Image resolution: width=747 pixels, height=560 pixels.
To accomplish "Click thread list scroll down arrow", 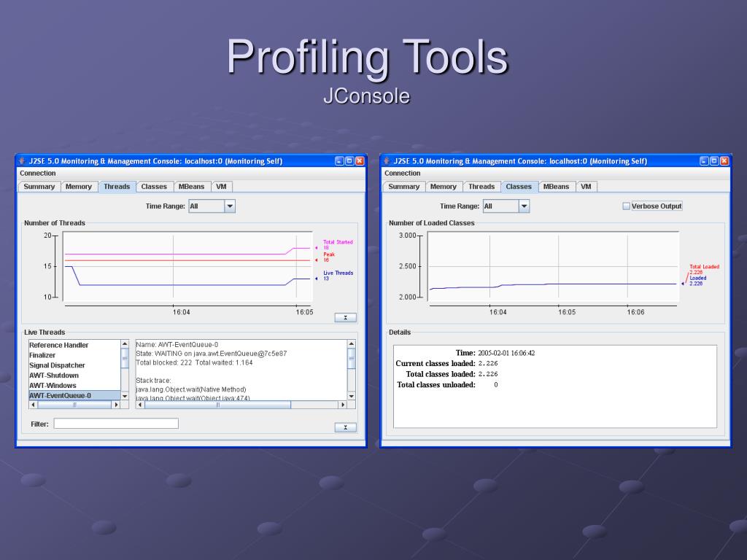I will [125, 396].
